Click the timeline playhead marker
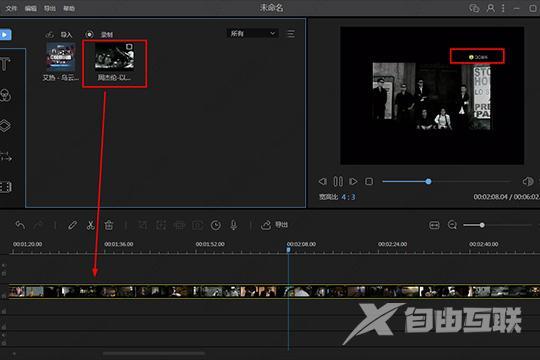 pyautogui.click(x=288, y=249)
